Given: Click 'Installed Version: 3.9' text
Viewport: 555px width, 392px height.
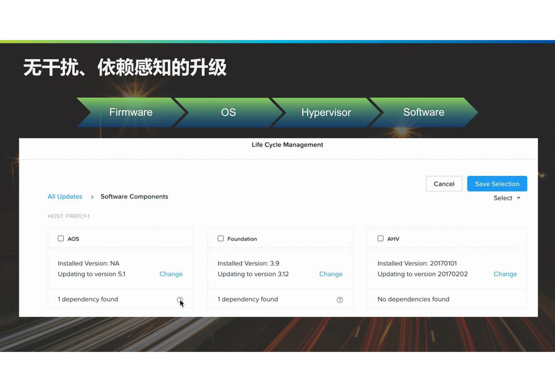Looking at the screenshot, I should point(248,263).
